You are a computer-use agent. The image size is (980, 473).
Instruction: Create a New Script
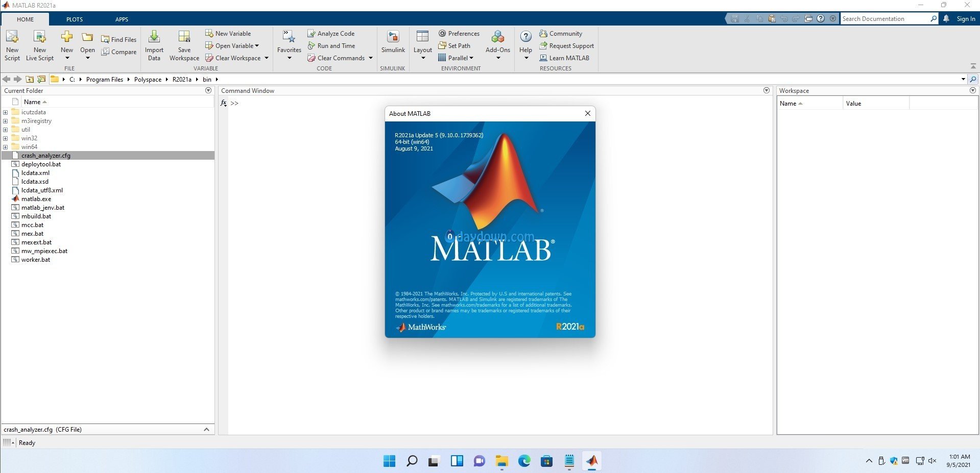(x=12, y=45)
